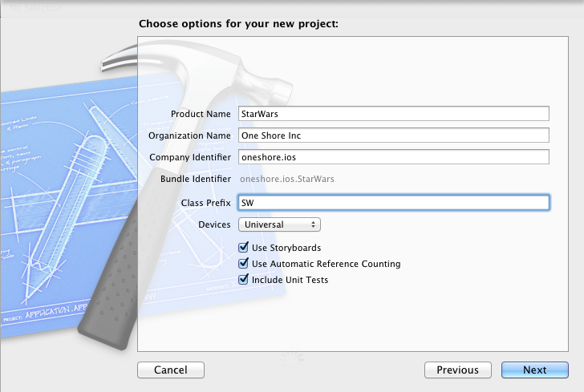Click the oneshore.ios.StarWars bundle identifier text
Image resolution: width=584 pixels, height=392 pixels.
[288, 180]
